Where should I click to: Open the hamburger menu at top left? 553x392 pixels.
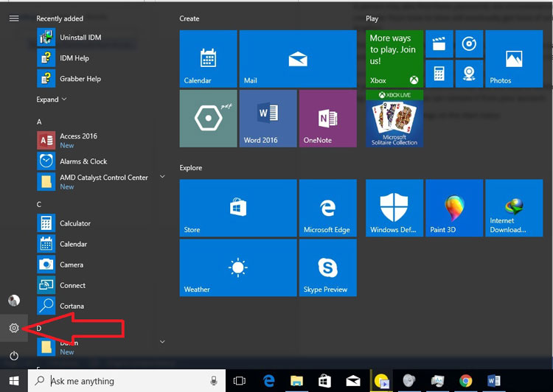13,18
